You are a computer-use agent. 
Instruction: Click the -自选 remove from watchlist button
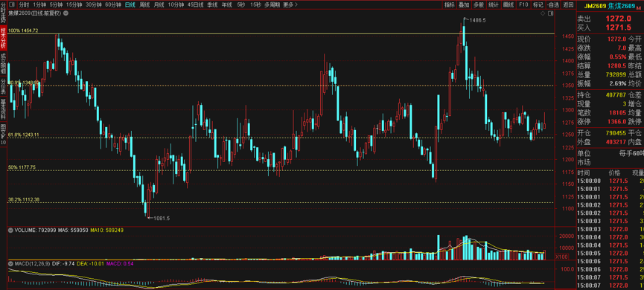[553, 5]
